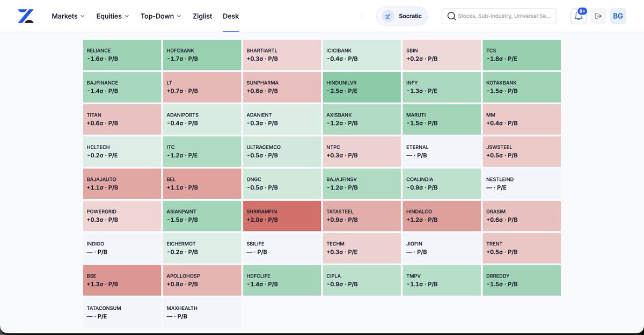Open the NTPC tile
Image resolution: width=644 pixels, height=335 pixels.
point(362,151)
